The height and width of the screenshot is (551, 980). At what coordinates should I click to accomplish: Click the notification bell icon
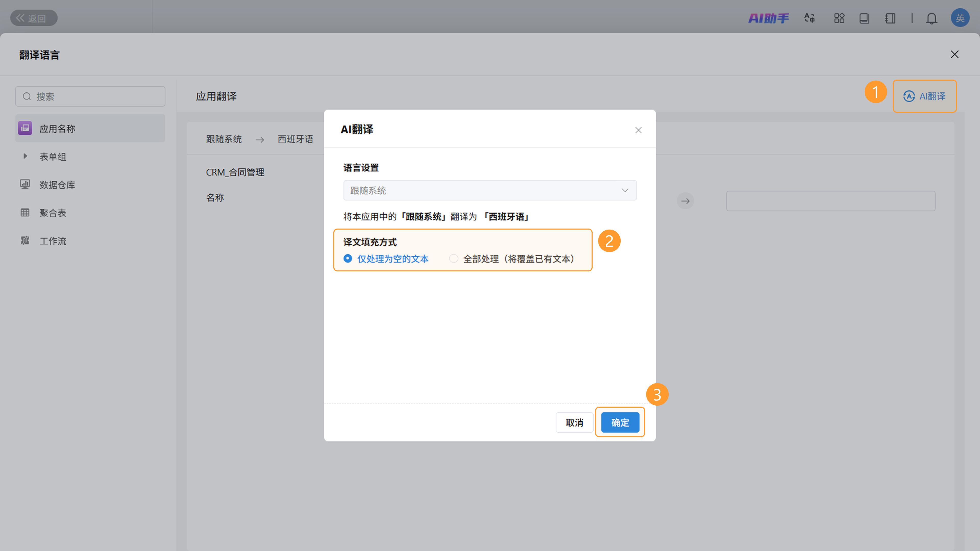coord(931,18)
